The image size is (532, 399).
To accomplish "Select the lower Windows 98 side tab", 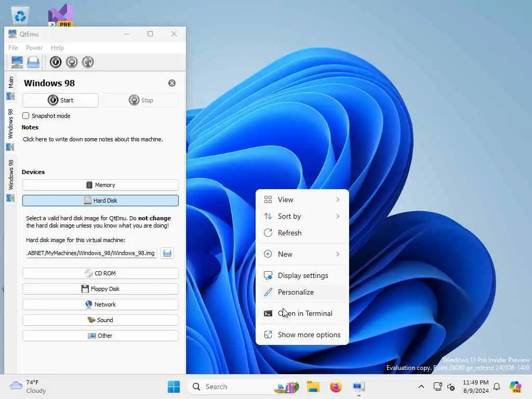I will [x=10, y=180].
